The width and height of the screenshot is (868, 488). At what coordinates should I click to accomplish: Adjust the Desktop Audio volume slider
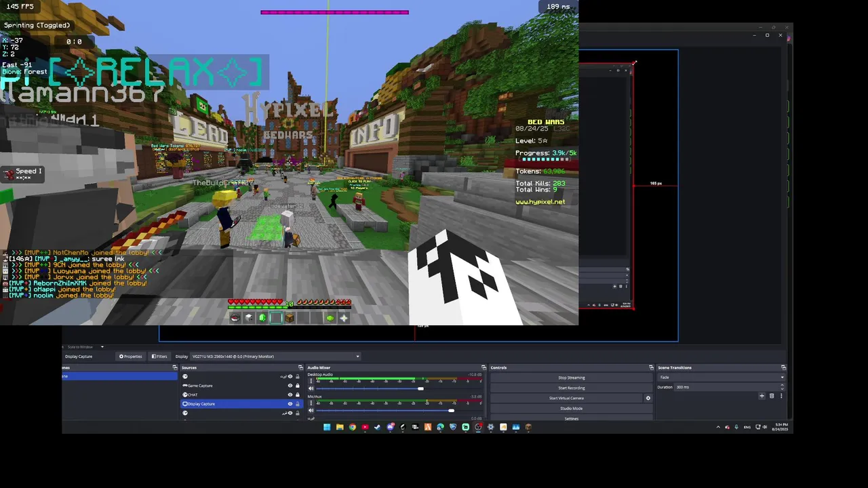pyautogui.click(x=420, y=388)
